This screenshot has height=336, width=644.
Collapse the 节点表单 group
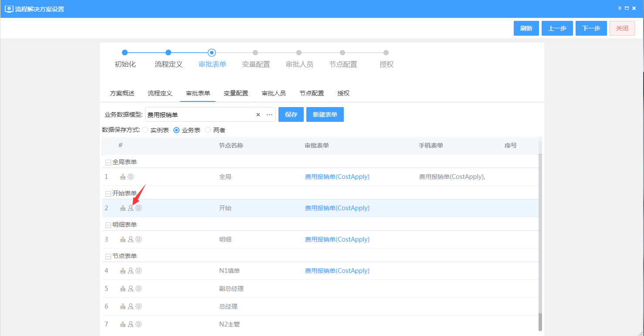coord(108,256)
